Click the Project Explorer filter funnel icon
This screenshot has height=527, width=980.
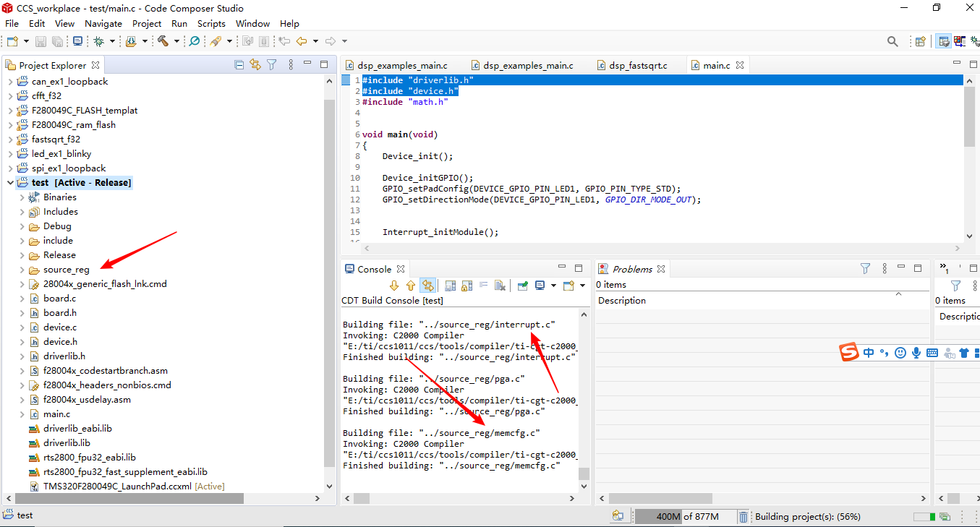pyautogui.click(x=272, y=65)
